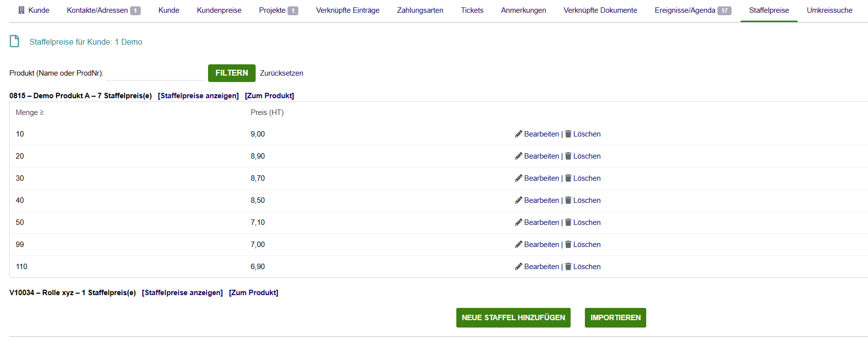Click the document icon beside Staffelpreise heading

tap(15, 41)
